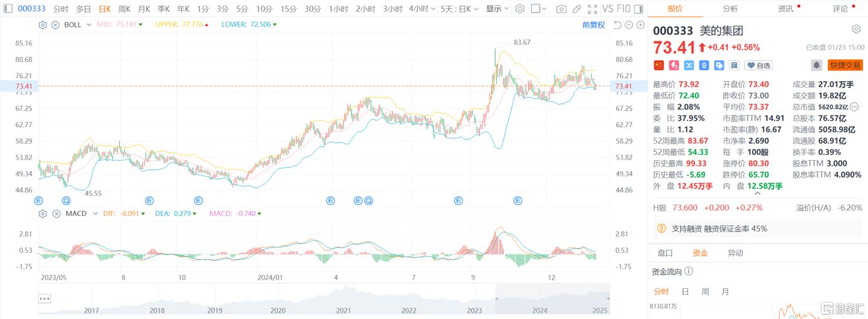This screenshot has height=319, width=868.
Task: Click the blue shuffle arrows icon
Action: tap(689, 65)
